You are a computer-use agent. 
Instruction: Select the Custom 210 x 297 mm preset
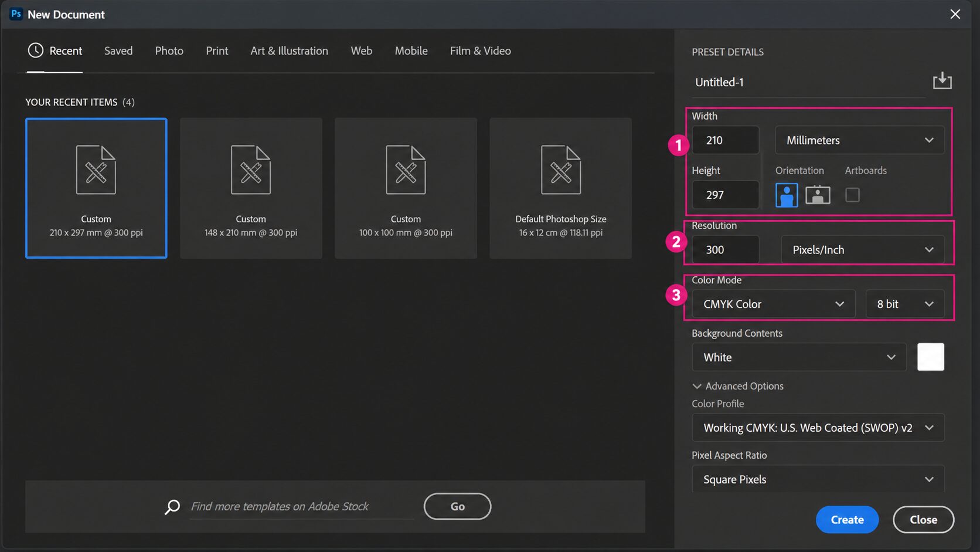tap(96, 188)
